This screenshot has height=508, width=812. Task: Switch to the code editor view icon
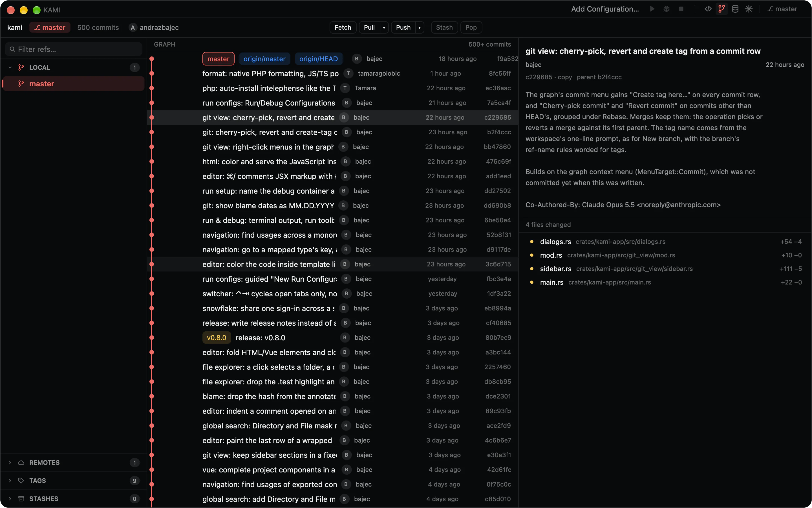point(708,9)
